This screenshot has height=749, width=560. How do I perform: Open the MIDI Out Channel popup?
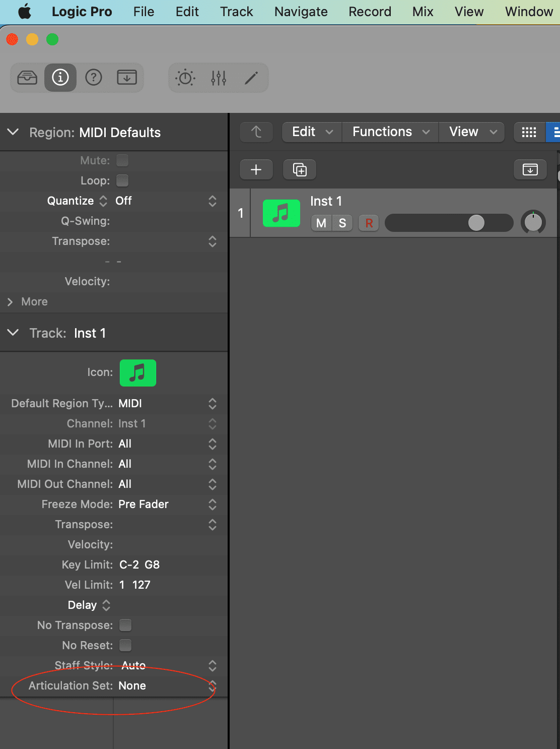pos(168,484)
